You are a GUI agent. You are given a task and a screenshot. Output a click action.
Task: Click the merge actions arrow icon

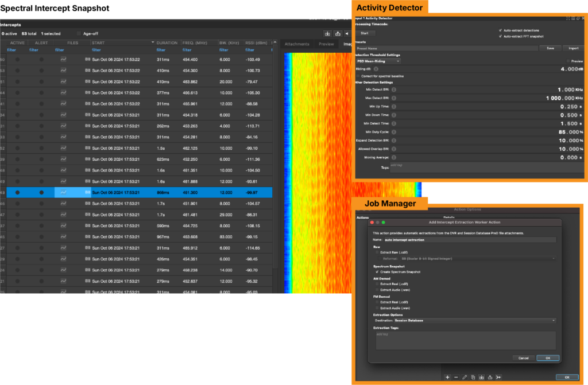pyautogui.click(x=498, y=377)
